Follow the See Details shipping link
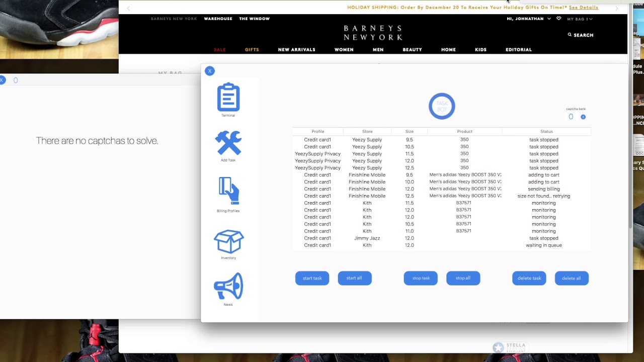Screen dimensions: 644x362 (583, 8)
